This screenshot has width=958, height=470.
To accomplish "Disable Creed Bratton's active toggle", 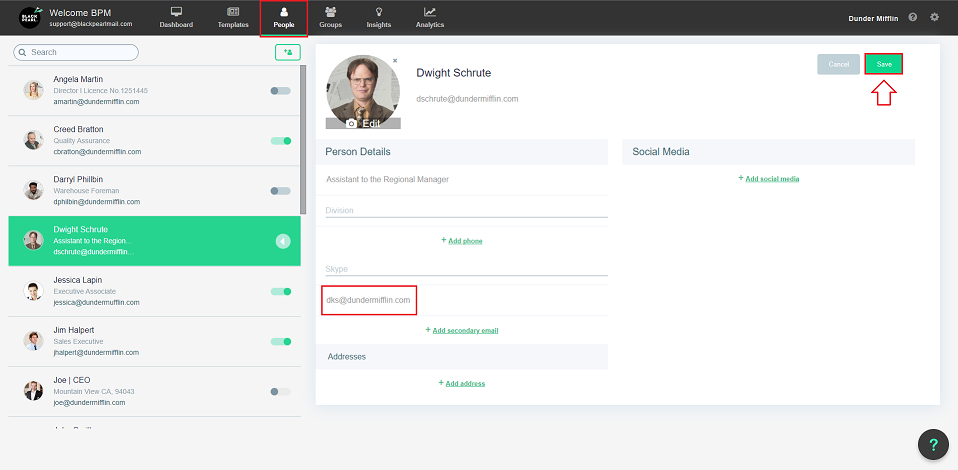I will (281, 141).
